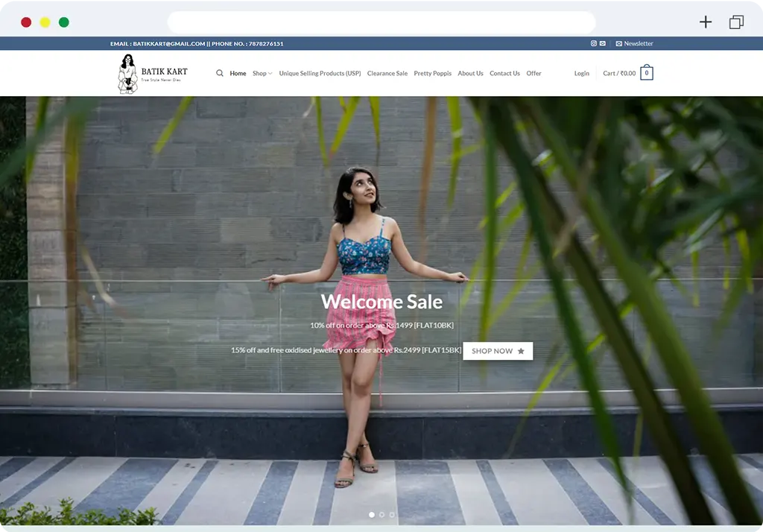Select Pretty Poppis in navigation
The height and width of the screenshot is (532, 763).
(432, 74)
